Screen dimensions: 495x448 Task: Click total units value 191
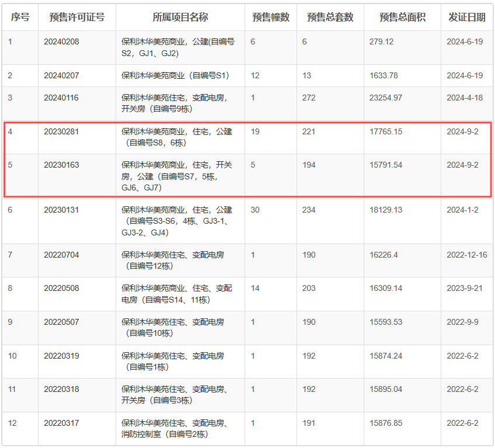[309, 423]
